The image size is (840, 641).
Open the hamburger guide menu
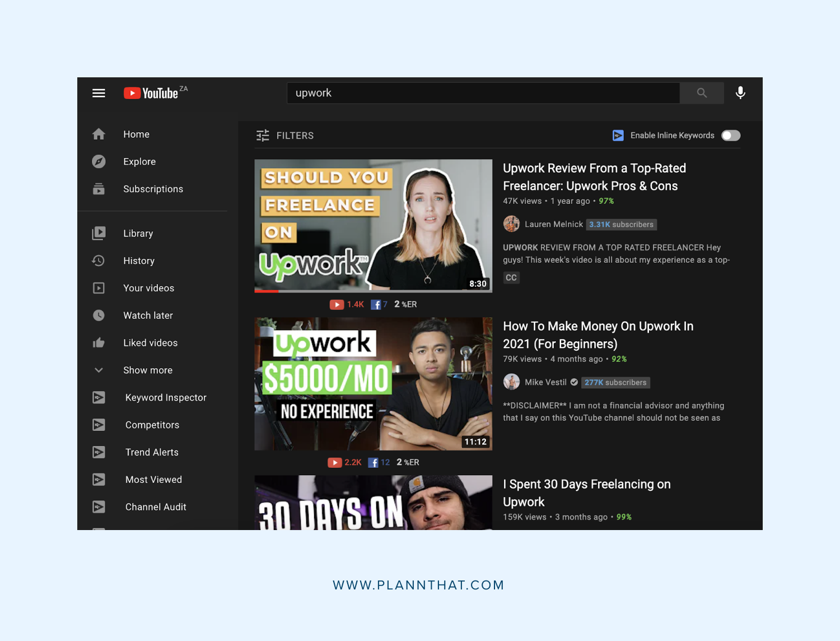click(99, 93)
